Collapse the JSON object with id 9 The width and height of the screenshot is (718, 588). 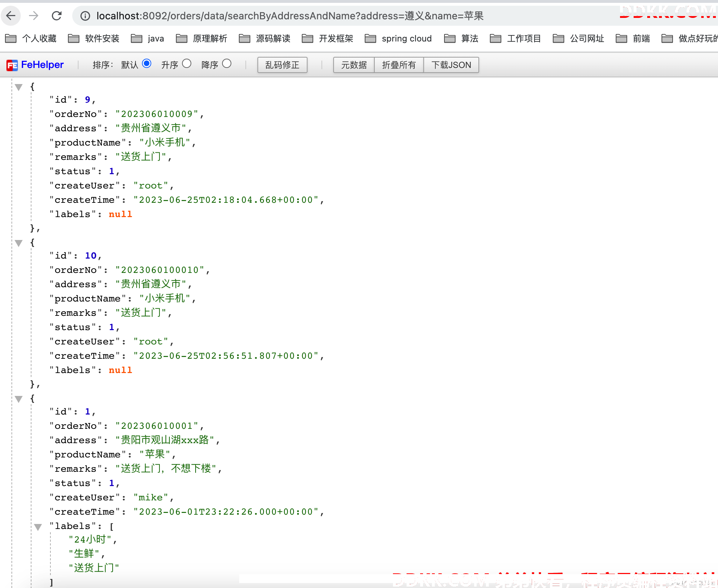[19, 87]
